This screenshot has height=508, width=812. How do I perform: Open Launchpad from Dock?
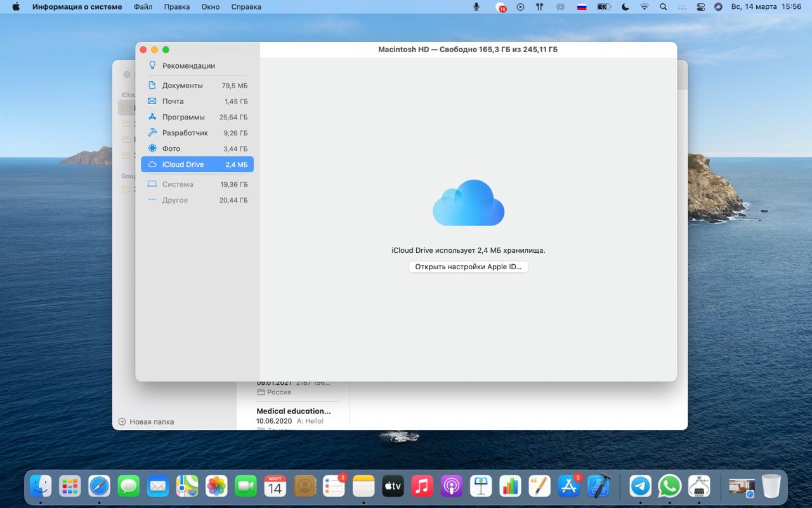click(x=70, y=486)
